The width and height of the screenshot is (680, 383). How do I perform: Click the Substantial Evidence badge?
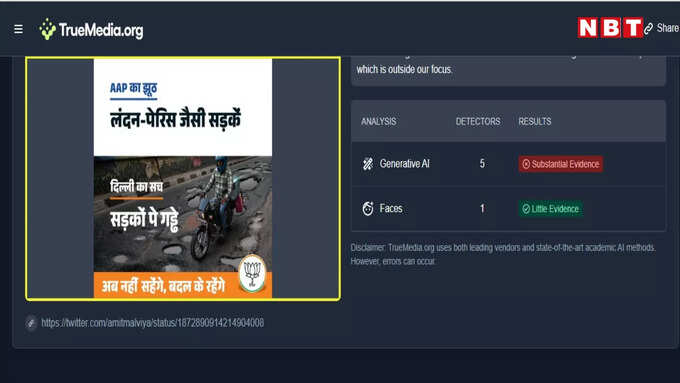click(561, 164)
